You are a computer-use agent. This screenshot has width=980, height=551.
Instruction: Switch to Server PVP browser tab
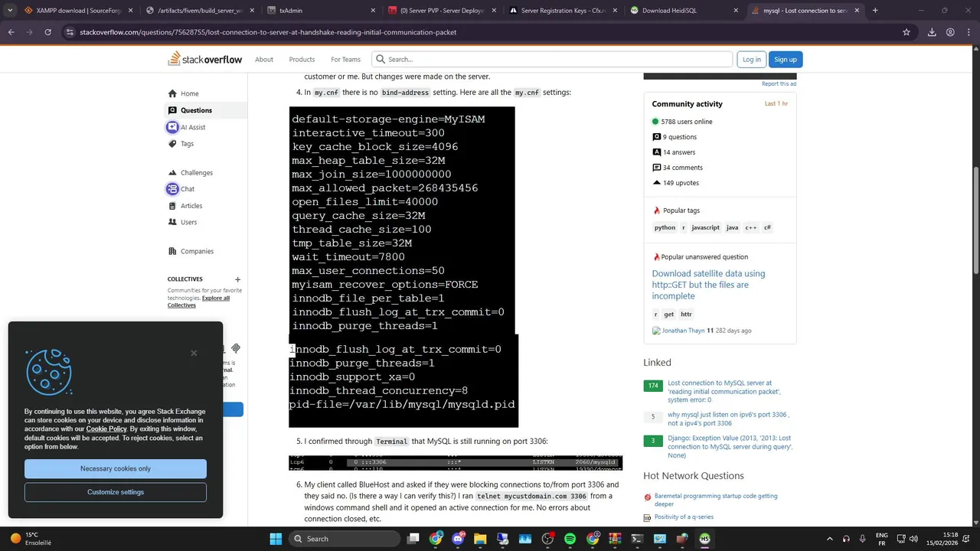(442, 11)
